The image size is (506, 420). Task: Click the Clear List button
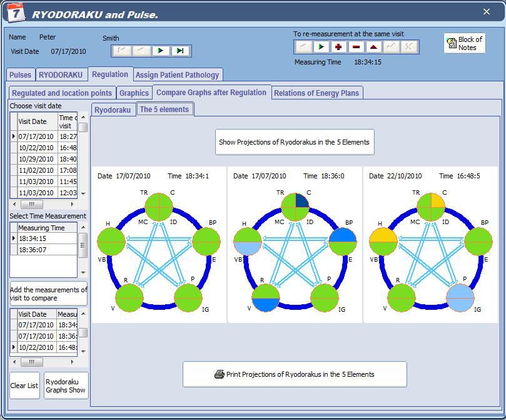click(x=24, y=386)
